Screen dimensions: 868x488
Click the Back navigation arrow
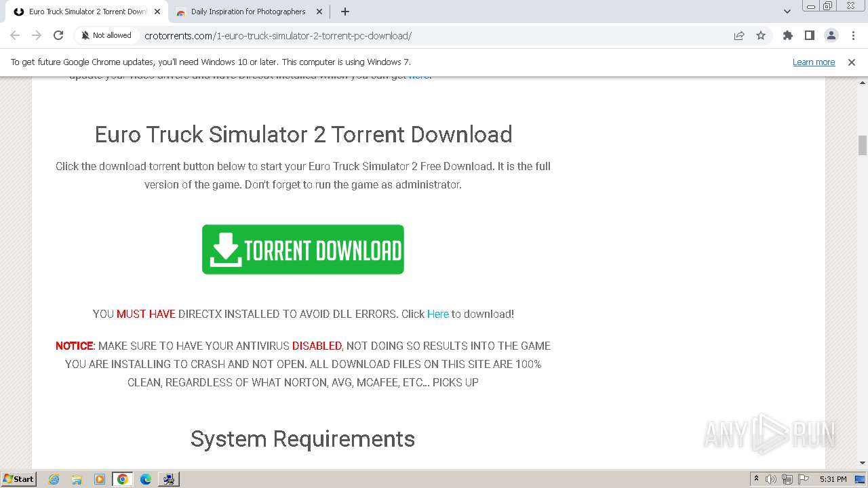(x=15, y=35)
